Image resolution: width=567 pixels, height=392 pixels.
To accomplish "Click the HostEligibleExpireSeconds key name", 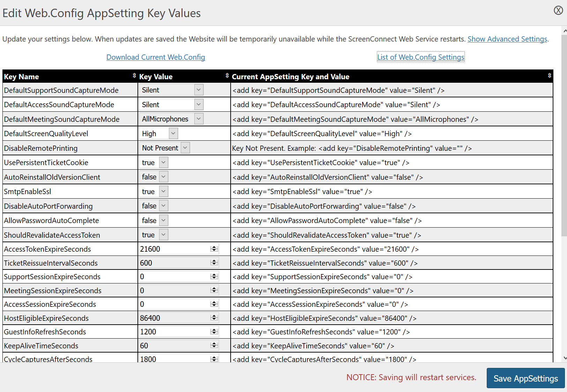I will click(x=46, y=318).
